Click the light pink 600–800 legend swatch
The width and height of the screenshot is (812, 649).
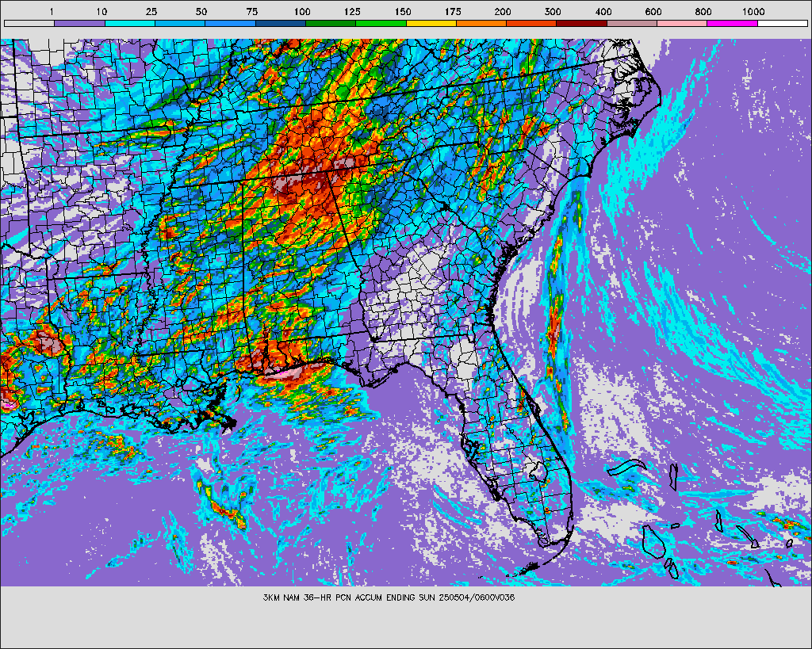(683, 23)
